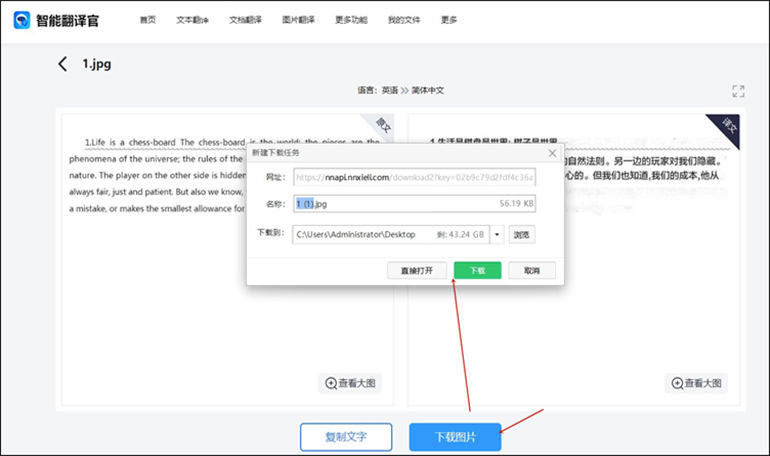Screen dimensions: 770x456
Task: Click the 语言: 英语 >> 简体中文 label
Action: [x=401, y=90]
